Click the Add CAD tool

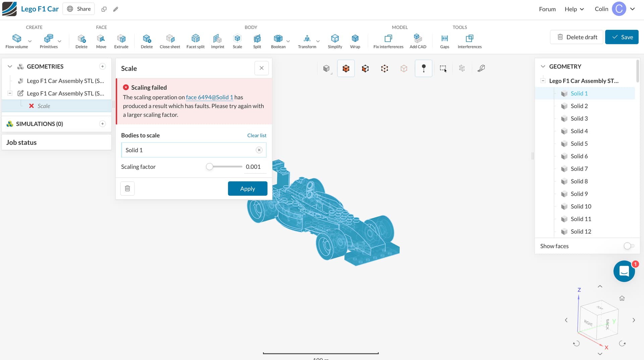click(418, 41)
